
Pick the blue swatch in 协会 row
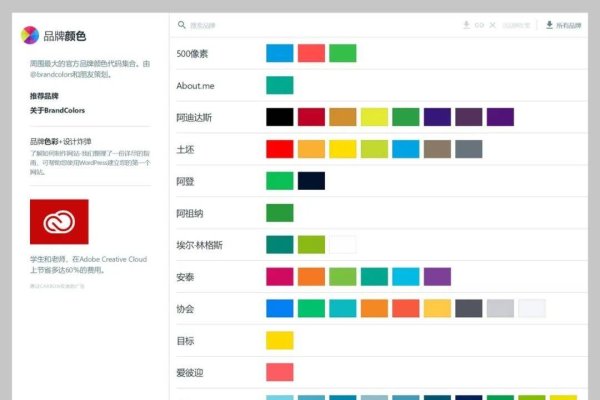[280, 309]
